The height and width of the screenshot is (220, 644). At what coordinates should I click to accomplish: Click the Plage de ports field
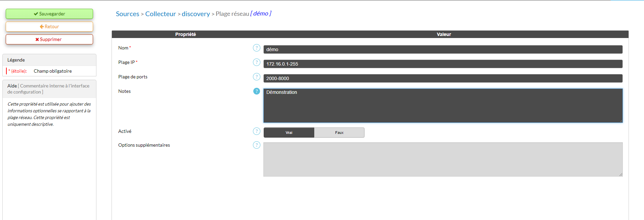442,78
